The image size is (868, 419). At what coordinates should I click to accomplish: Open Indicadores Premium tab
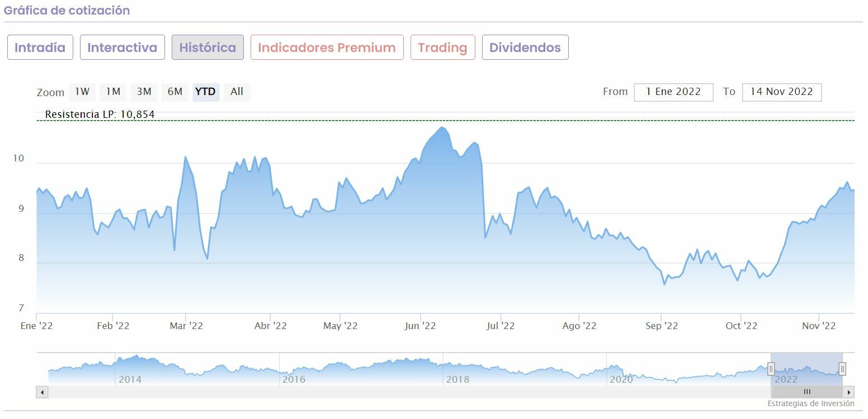click(327, 47)
